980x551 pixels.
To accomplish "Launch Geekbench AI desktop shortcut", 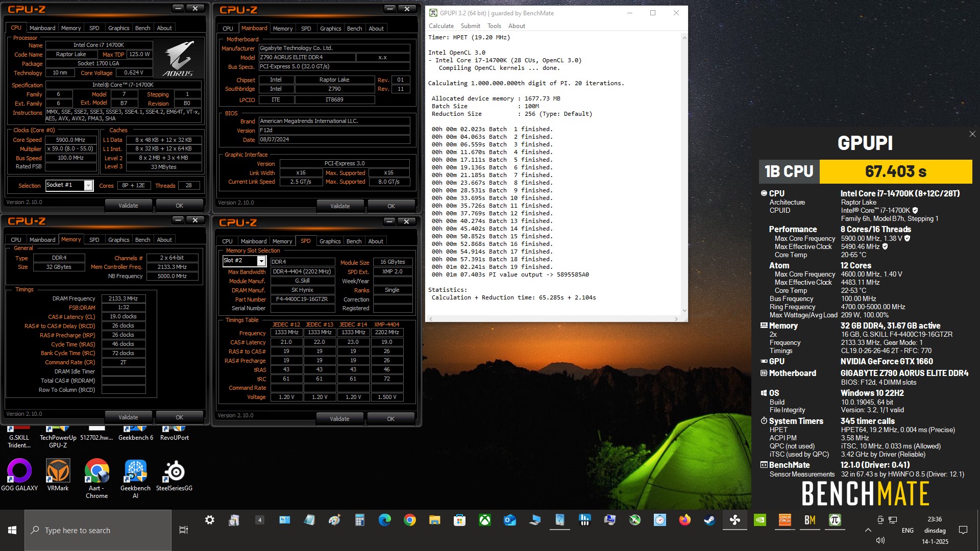I will pos(135,479).
